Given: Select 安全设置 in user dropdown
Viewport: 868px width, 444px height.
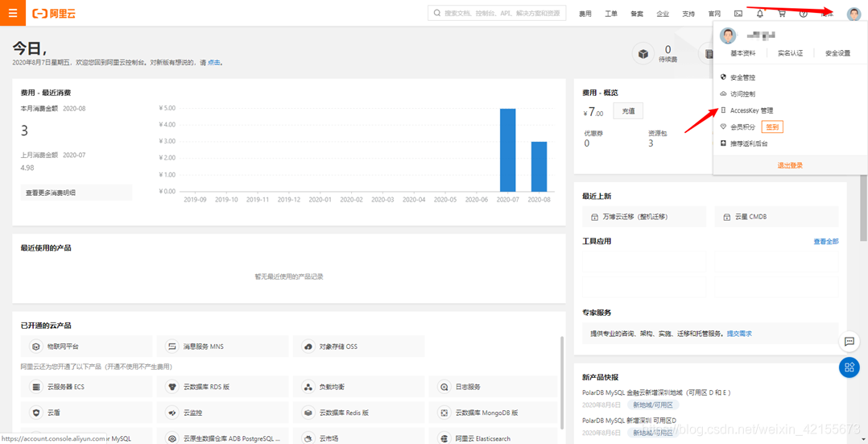Looking at the screenshot, I should click(x=837, y=53).
